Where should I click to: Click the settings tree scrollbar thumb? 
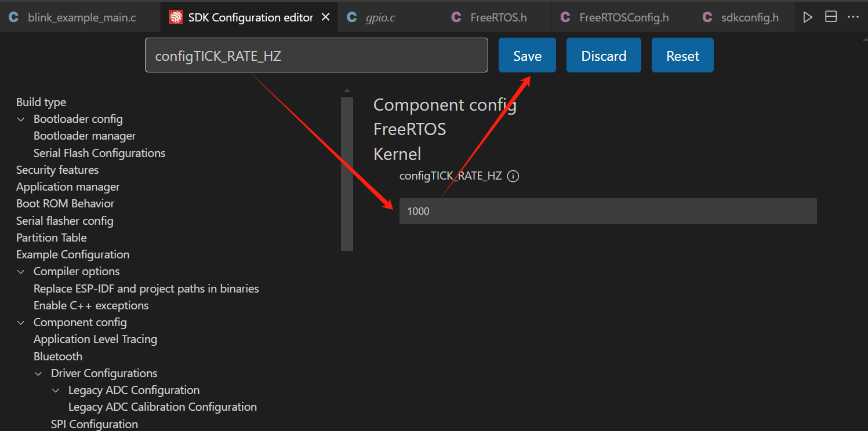coord(347,174)
